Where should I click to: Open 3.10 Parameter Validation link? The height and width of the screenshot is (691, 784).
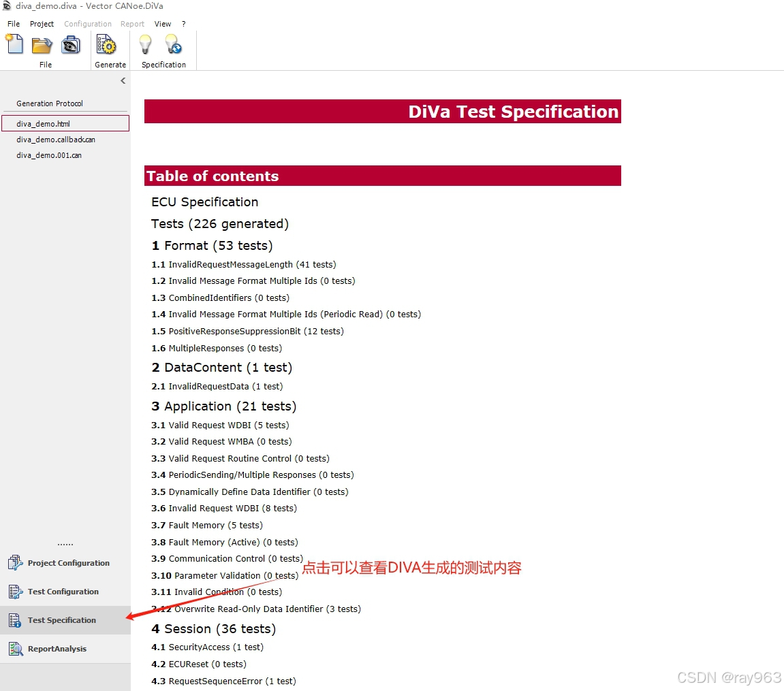(x=225, y=575)
